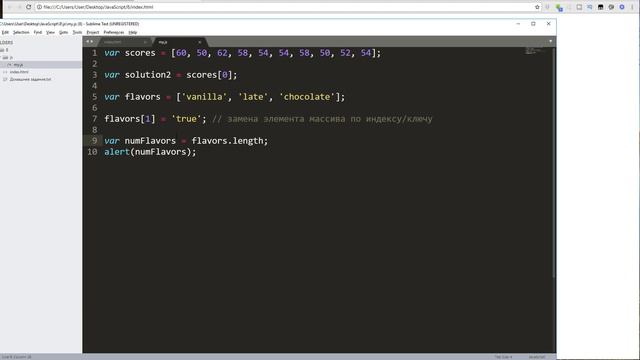Open the tab list dropdown arrow

pos(551,41)
